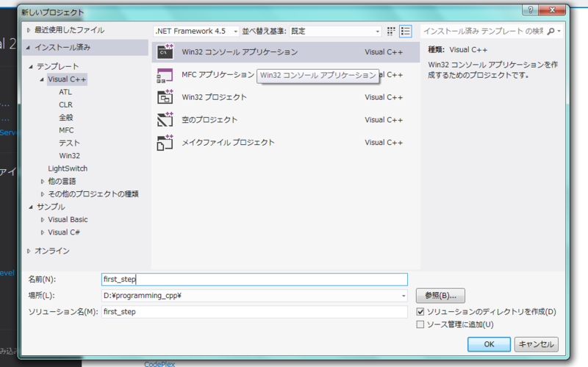Collapse the Visual C++ tree node arrow
This screenshot has height=367, width=588.
42,79
